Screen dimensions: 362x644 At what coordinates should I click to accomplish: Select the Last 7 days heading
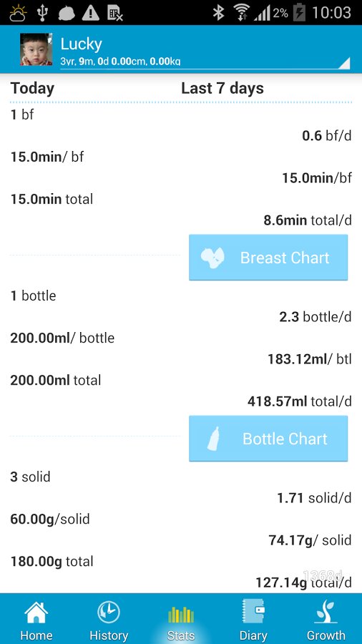pos(222,88)
